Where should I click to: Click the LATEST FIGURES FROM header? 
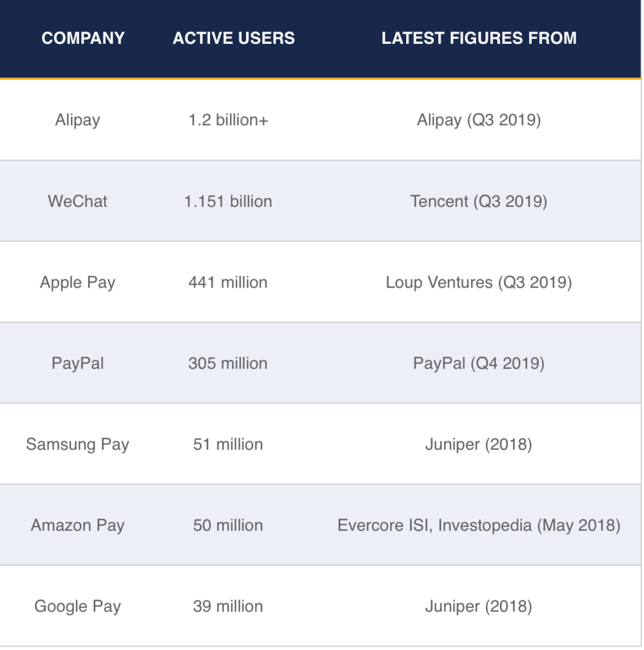tap(479, 38)
